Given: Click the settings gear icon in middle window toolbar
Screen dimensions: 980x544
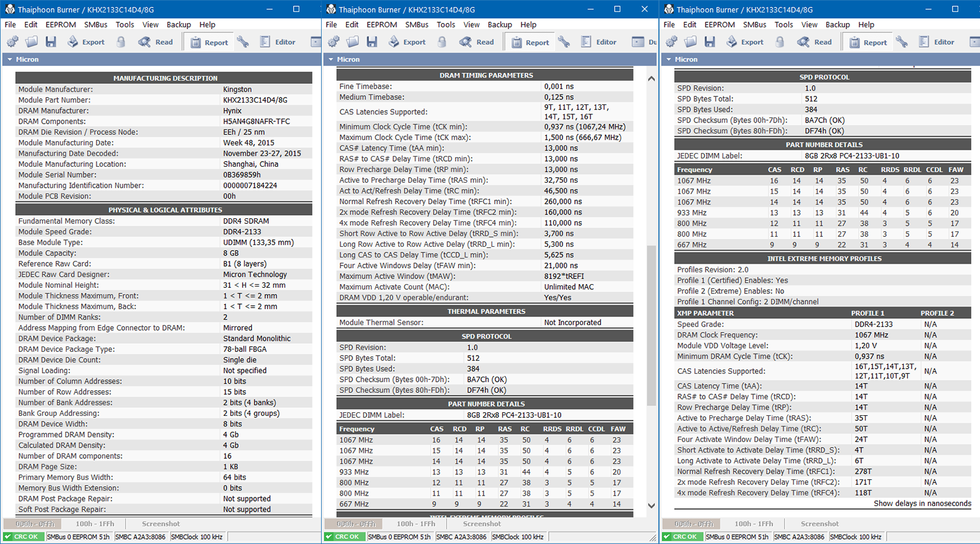Looking at the screenshot, I should point(334,42).
